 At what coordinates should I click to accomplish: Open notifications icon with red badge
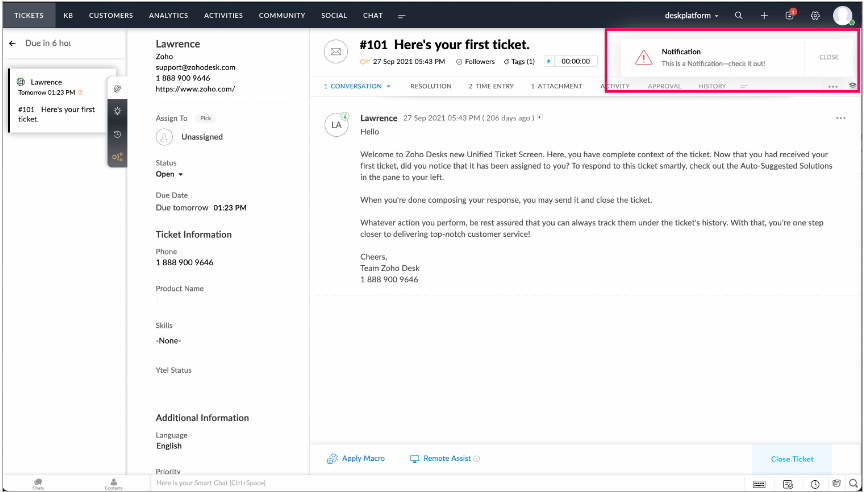[790, 15]
